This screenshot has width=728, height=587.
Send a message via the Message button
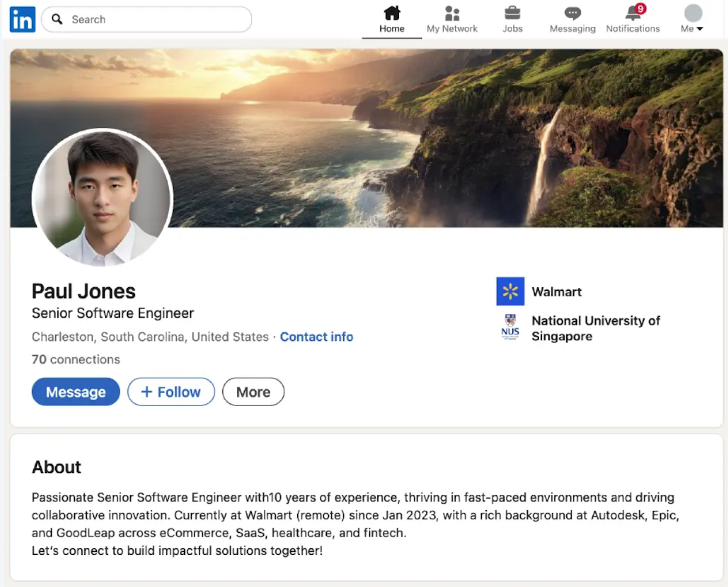click(x=75, y=391)
